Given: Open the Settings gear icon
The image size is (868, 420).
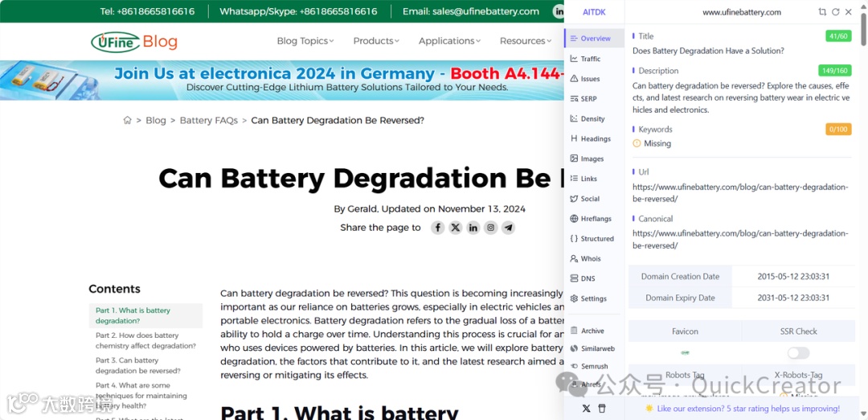Looking at the screenshot, I should click(574, 298).
